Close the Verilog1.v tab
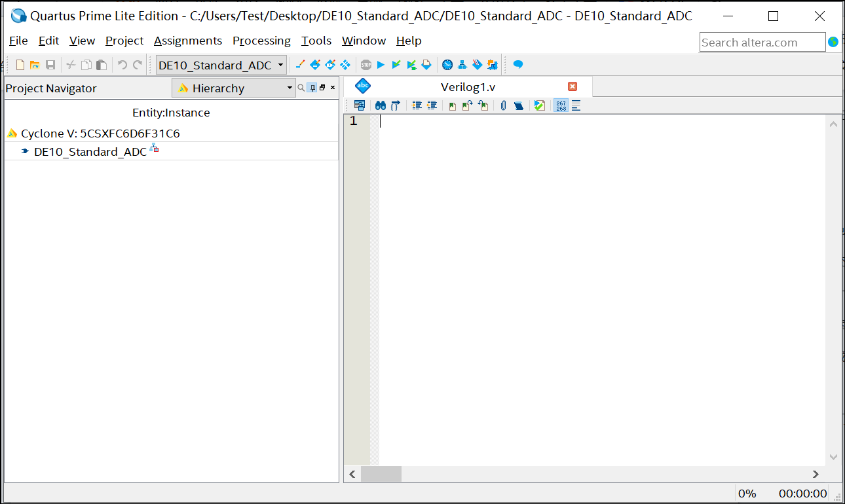Viewport: 845px width, 504px height. [573, 86]
